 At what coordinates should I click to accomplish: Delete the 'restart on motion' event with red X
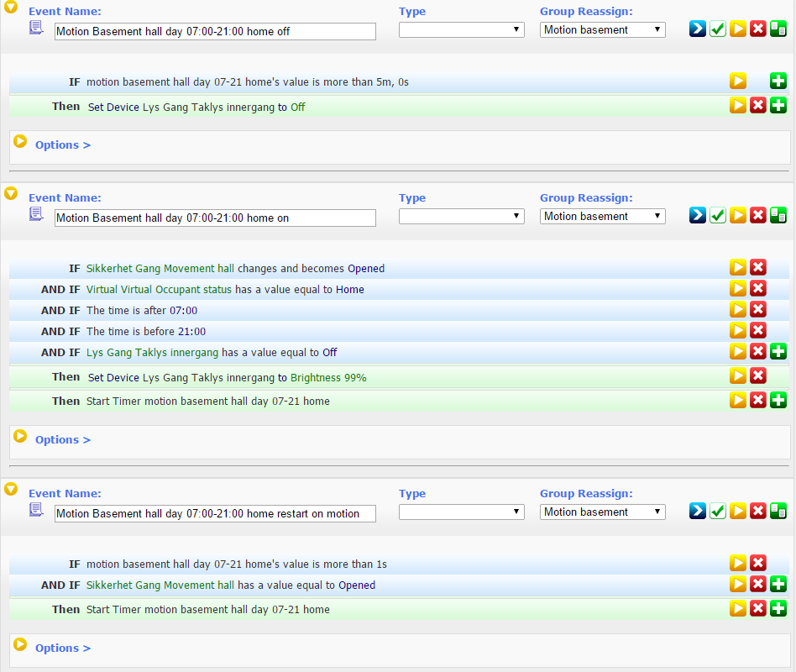[x=758, y=511]
